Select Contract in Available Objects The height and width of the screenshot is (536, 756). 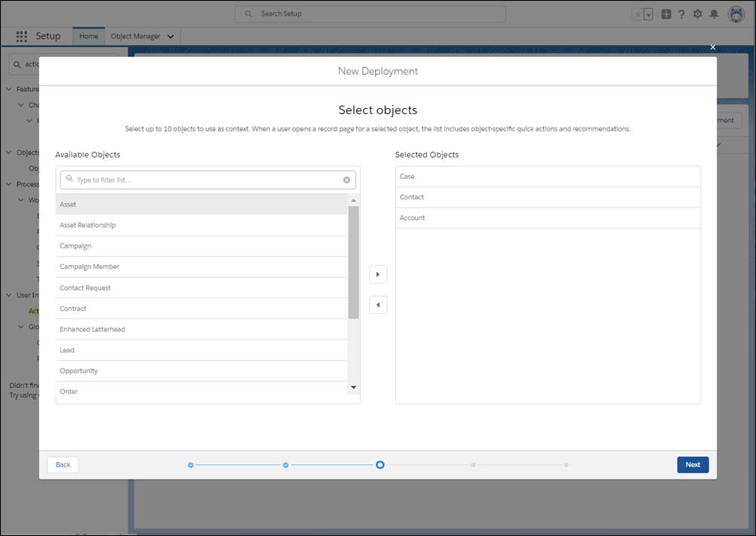(201, 308)
